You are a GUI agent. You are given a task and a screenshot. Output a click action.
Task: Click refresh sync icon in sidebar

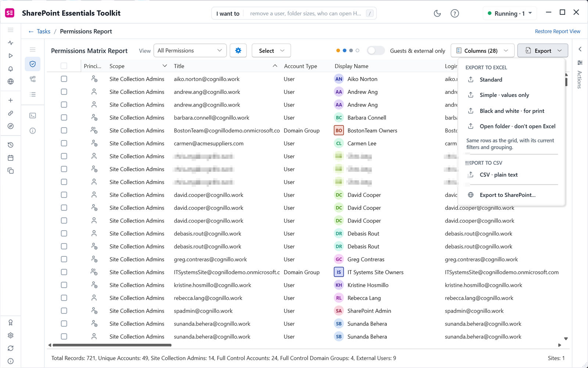11,348
